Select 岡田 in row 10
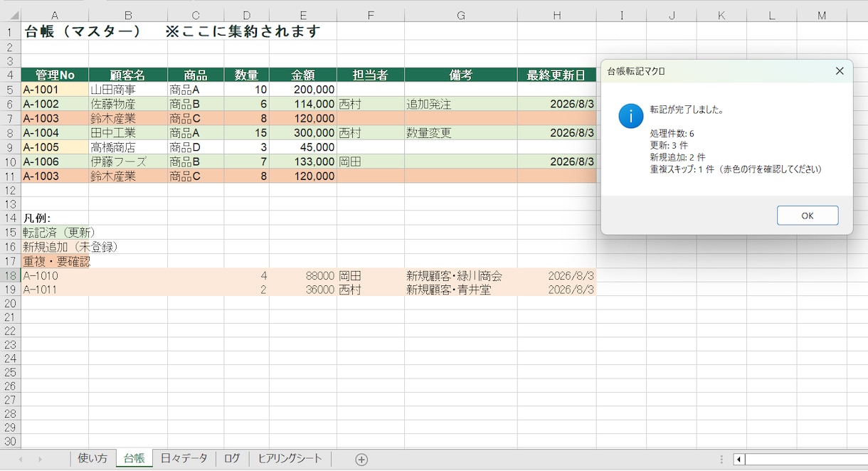This screenshot has width=868, height=471. (370, 162)
